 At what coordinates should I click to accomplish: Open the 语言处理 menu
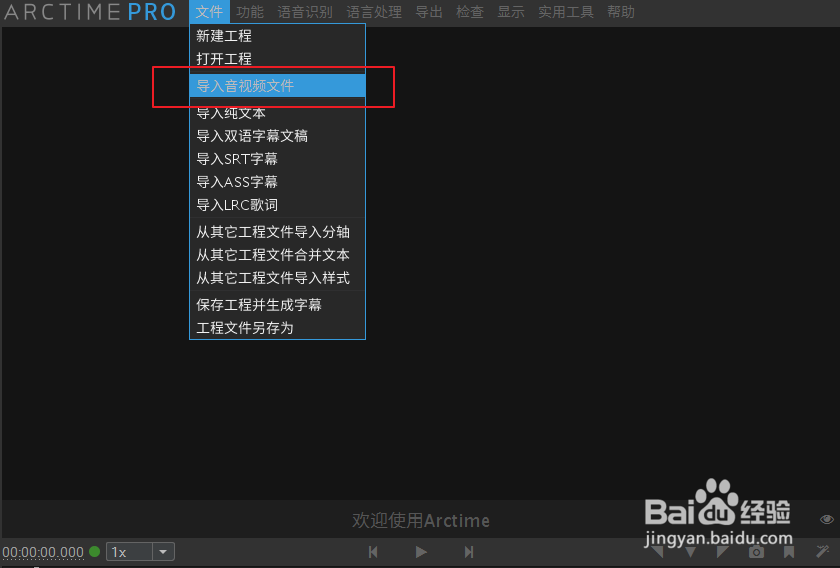pos(374,12)
